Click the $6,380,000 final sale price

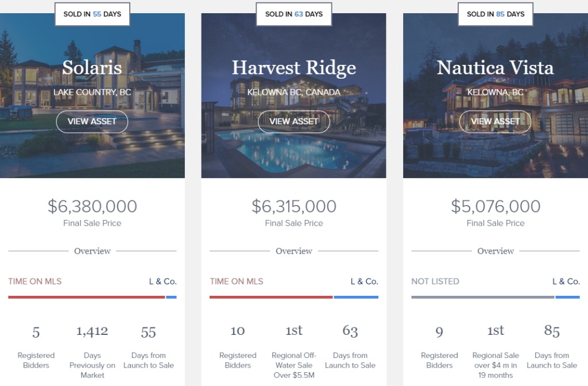92,206
